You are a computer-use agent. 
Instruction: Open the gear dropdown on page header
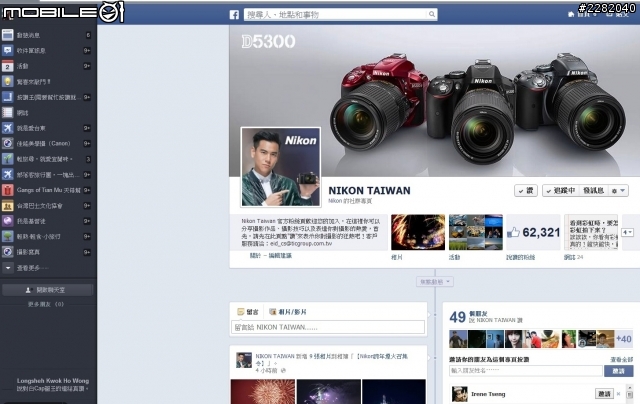(x=618, y=191)
